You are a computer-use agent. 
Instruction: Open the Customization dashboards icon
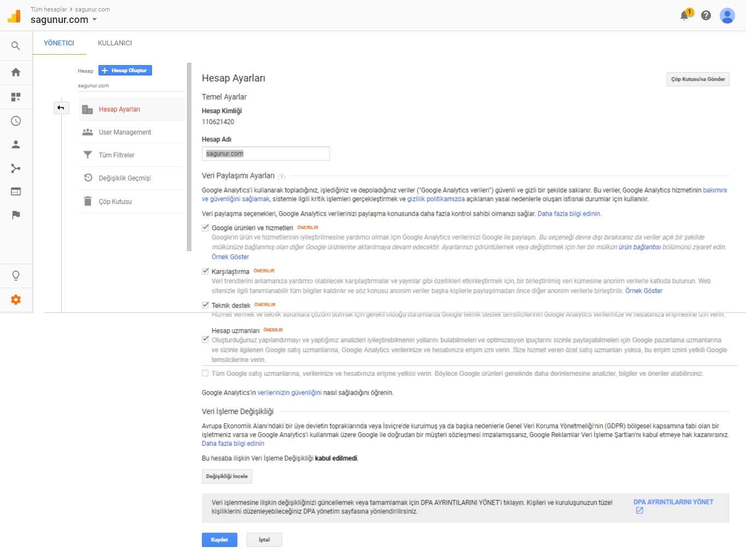point(16,97)
